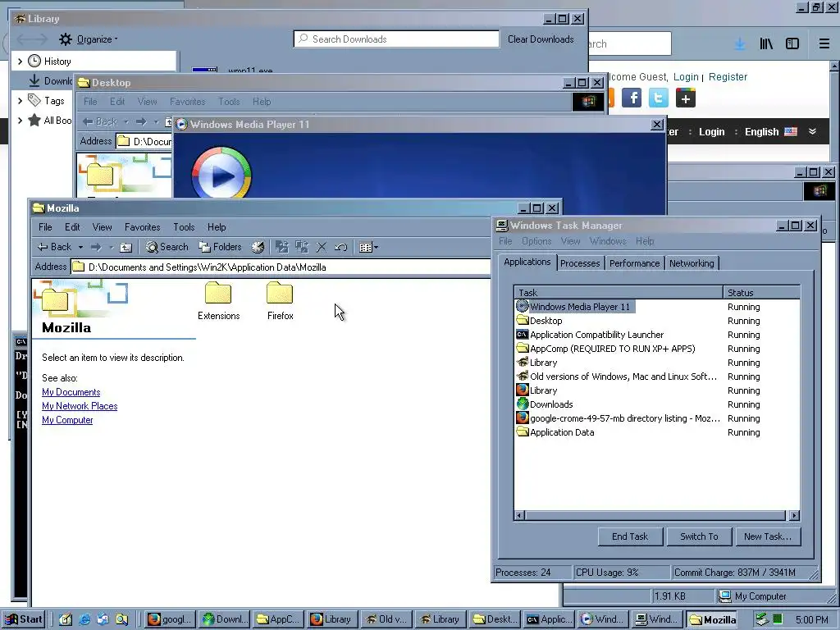
Task: Click the Facebook icon on the web page
Action: tap(632, 98)
